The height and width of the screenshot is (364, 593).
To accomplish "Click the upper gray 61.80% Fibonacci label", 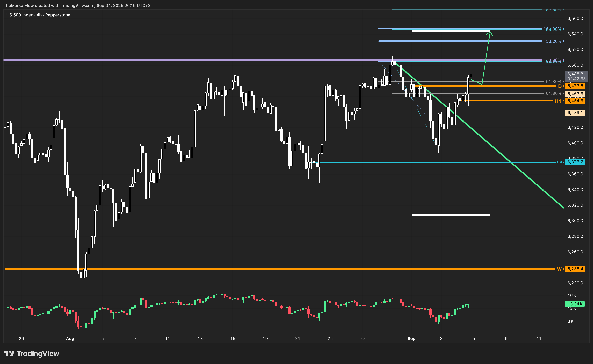I will (x=554, y=82).
